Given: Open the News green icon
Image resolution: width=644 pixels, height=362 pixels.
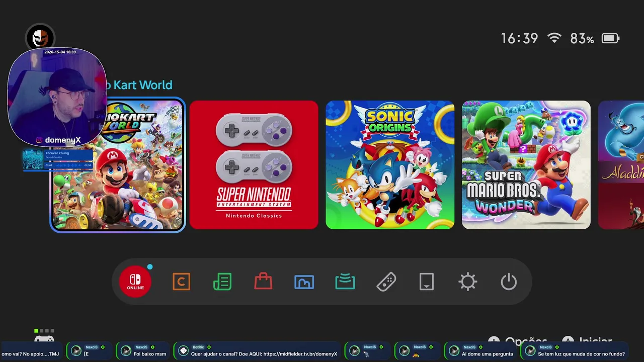Looking at the screenshot, I should point(222,282).
